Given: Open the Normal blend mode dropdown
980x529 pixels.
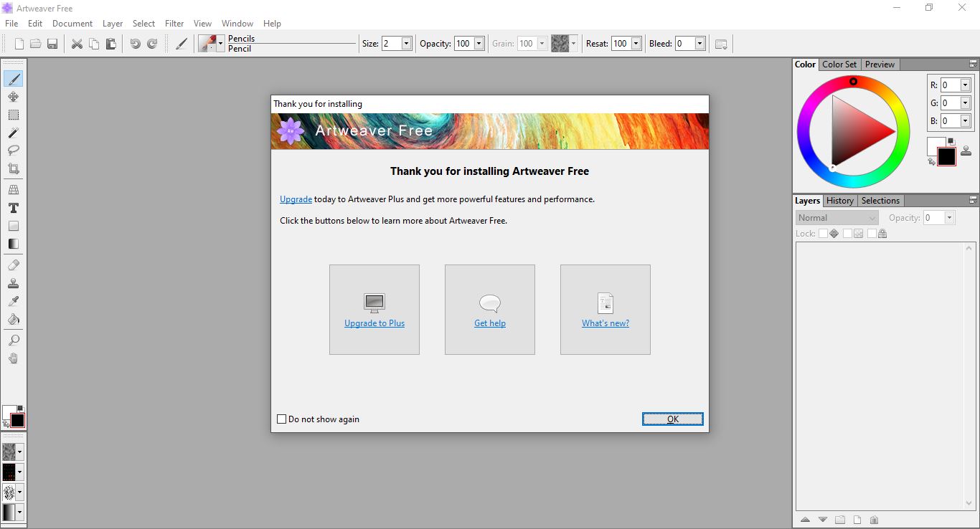Looking at the screenshot, I should (x=837, y=218).
